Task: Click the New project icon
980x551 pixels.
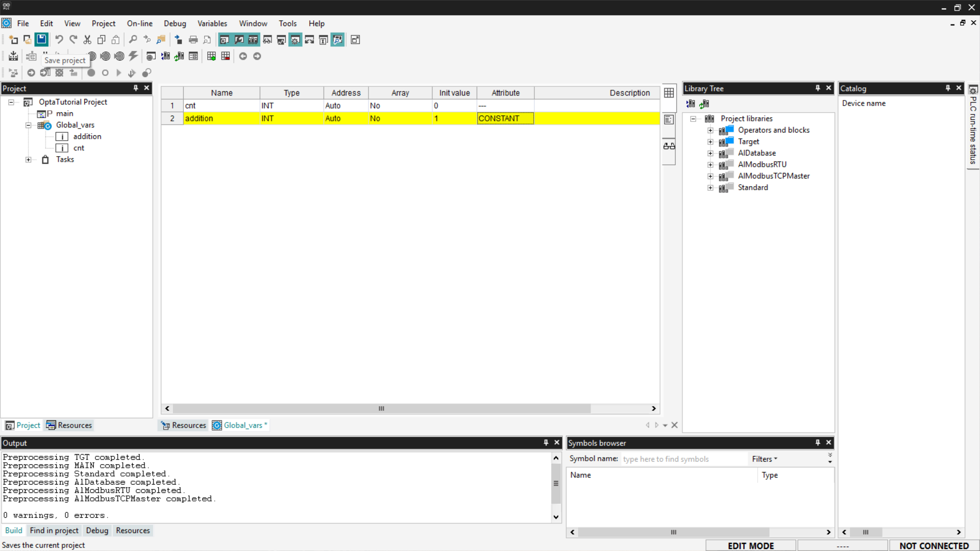Action: tap(13, 39)
